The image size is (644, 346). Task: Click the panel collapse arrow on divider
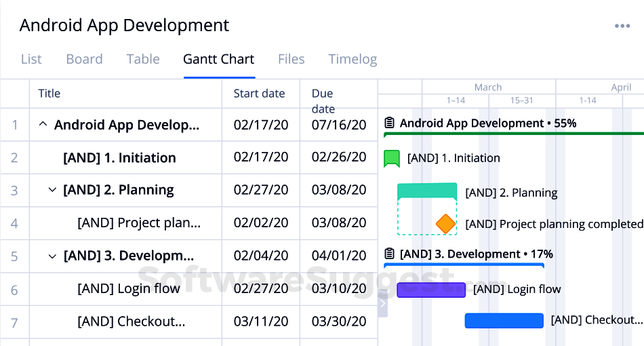[382, 303]
